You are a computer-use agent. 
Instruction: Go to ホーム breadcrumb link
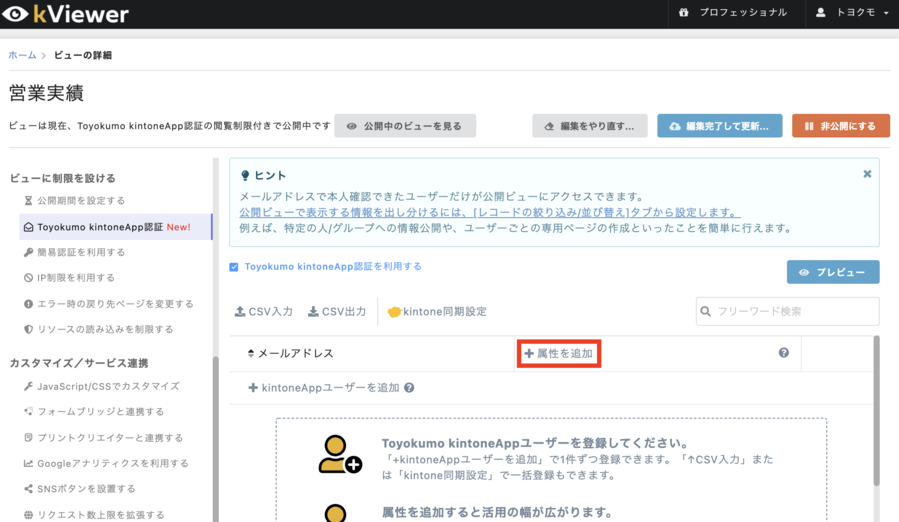[22, 55]
